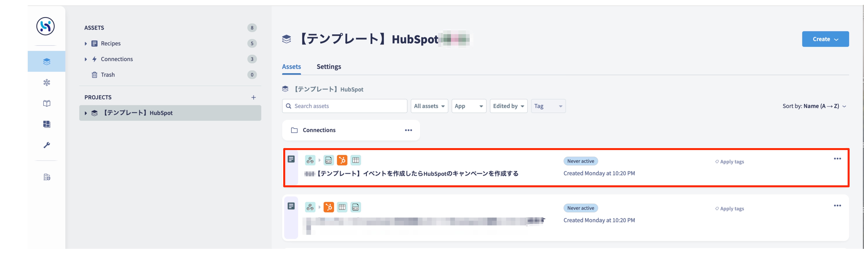
Task: Click webhook trigger icon in キャンペーン recipe
Action: pyautogui.click(x=310, y=160)
